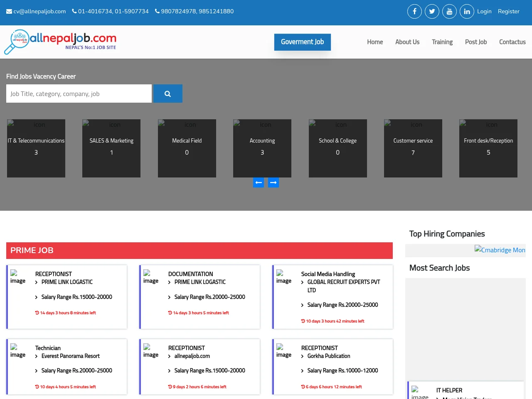Open Post Job menu item

pos(476,42)
